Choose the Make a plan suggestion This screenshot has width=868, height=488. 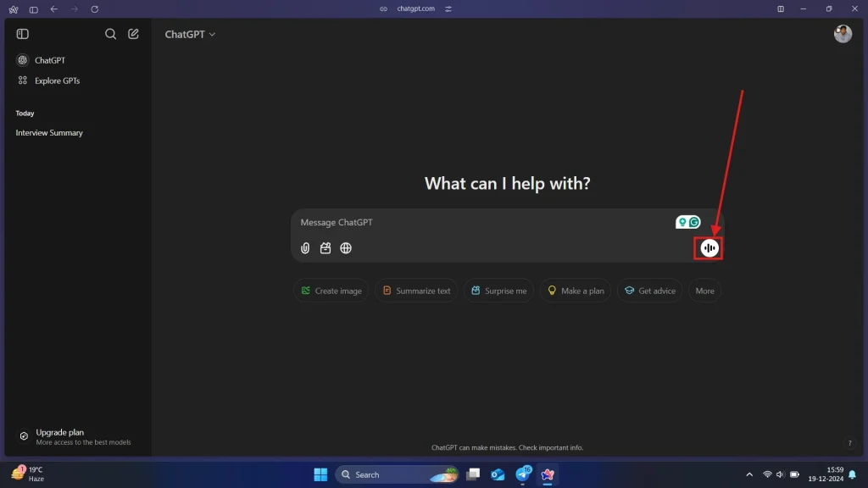click(576, 291)
